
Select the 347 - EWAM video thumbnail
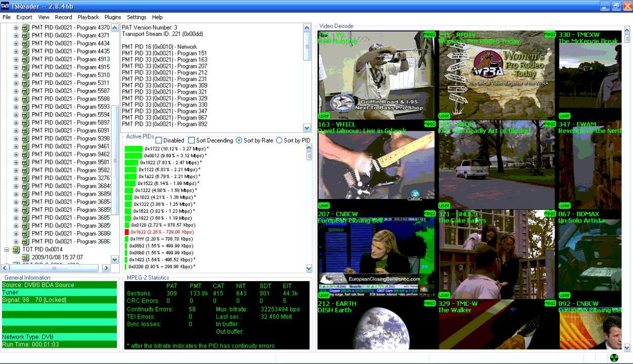pyautogui.click(x=590, y=164)
